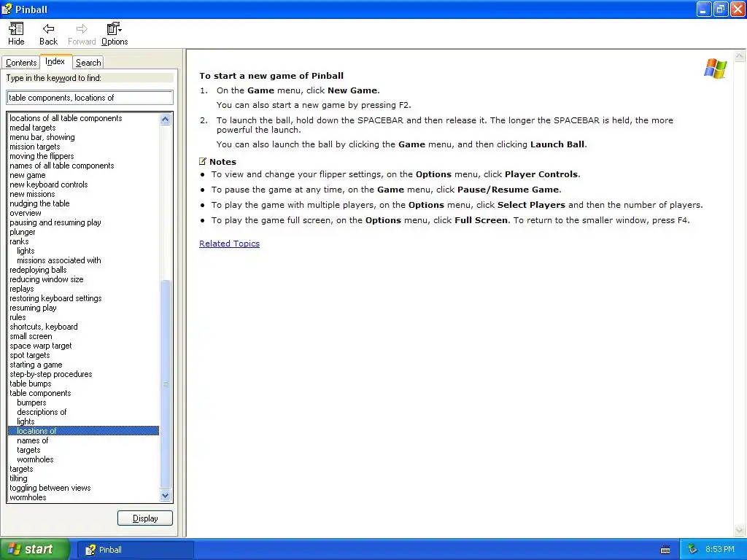
Task: Select 'descriptions of' sub-entry
Action: (x=42, y=413)
